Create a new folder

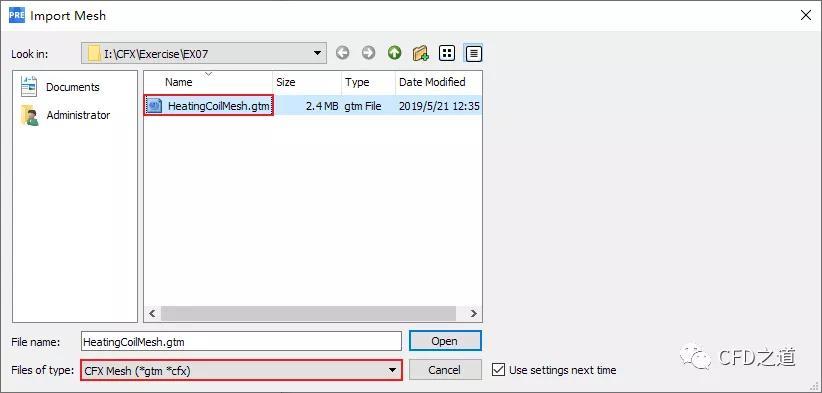click(x=420, y=53)
